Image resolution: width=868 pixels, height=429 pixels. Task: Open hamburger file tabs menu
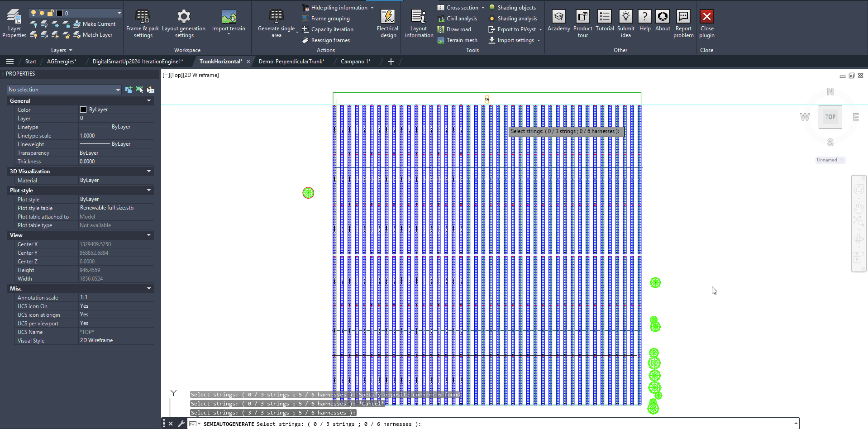click(x=10, y=62)
